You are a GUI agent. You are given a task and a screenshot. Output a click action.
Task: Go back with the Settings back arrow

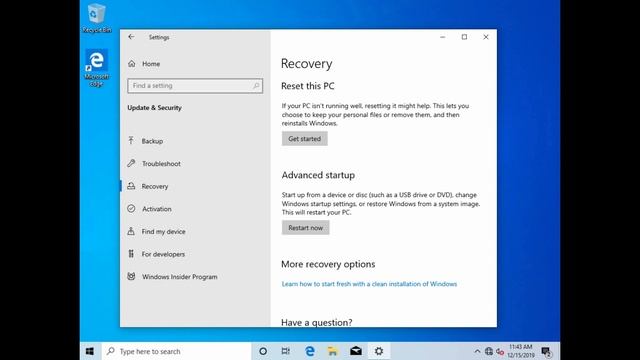(x=131, y=37)
